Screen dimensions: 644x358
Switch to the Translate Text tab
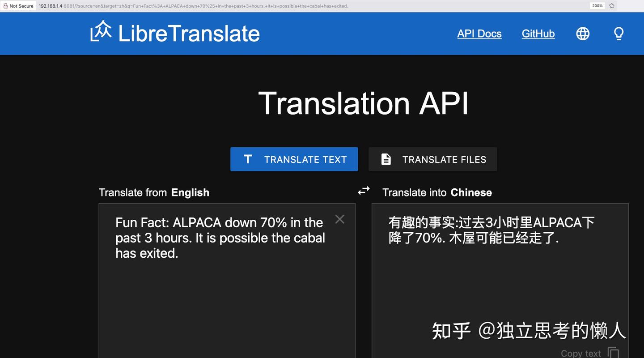[294, 159]
